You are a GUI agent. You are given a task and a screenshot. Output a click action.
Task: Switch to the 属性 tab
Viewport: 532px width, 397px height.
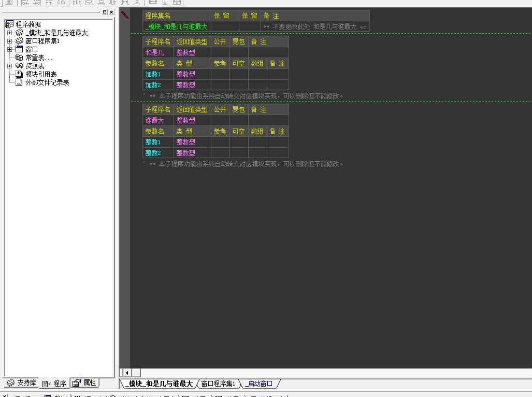(x=84, y=383)
